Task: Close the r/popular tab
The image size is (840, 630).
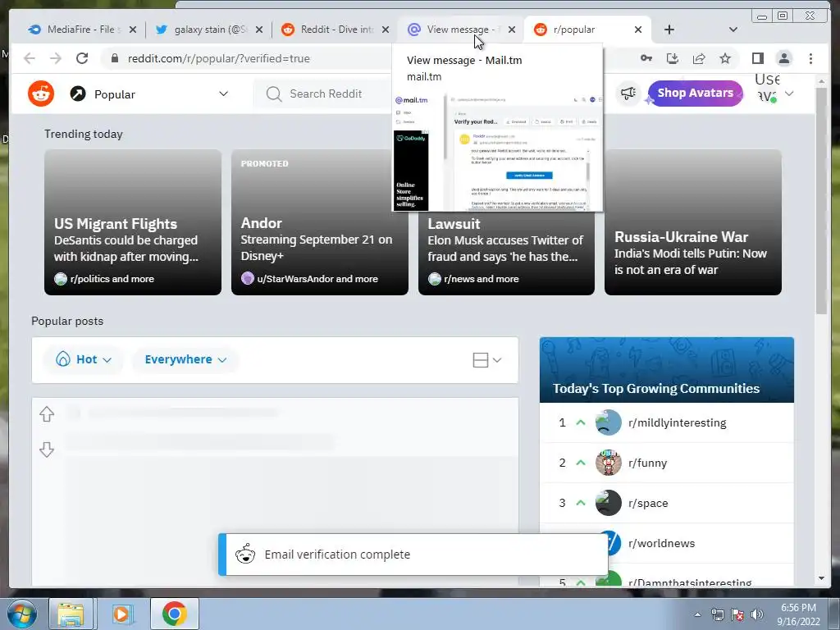Action: click(x=638, y=30)
